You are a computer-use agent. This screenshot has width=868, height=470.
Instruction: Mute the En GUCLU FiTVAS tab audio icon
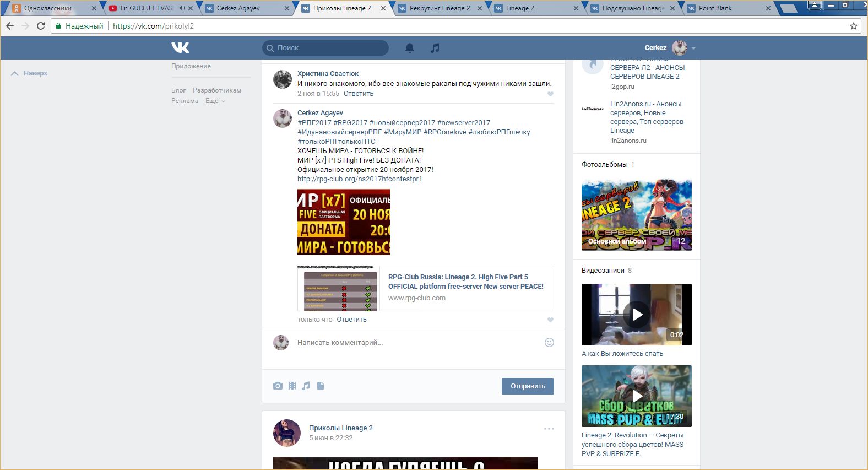pyautogui.click(x=182, y=8)
